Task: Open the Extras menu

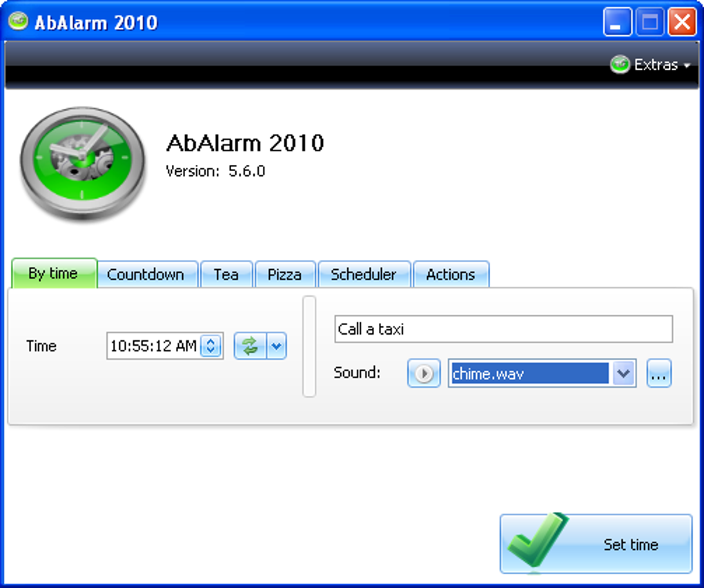Action: coord(650,65)
